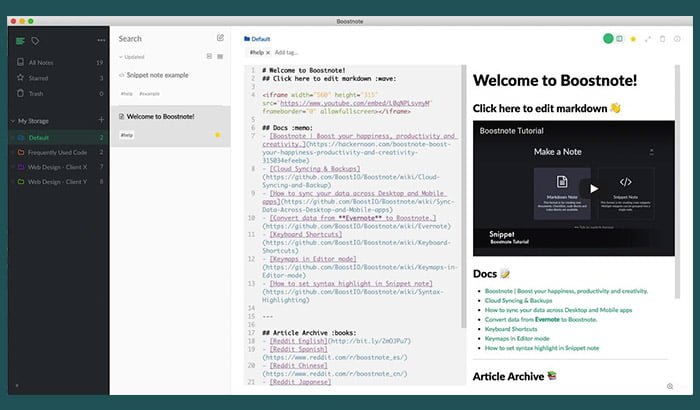Open How to sync your data link
700x410 pixels.
tap(558, 310)
